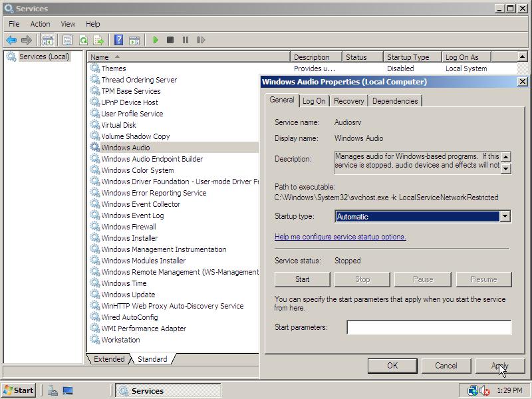Toggle the Show/Hide Console Tree toolbar icon

tap(47, 40)
